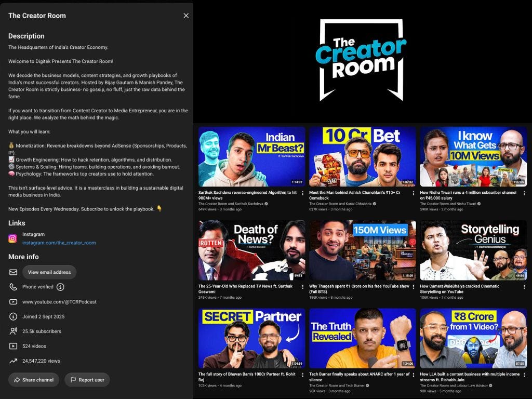The height and width of the screenshot is (399, 532).
Task: Click the Instagram logo icon
Action: click(x=12, y=238)
